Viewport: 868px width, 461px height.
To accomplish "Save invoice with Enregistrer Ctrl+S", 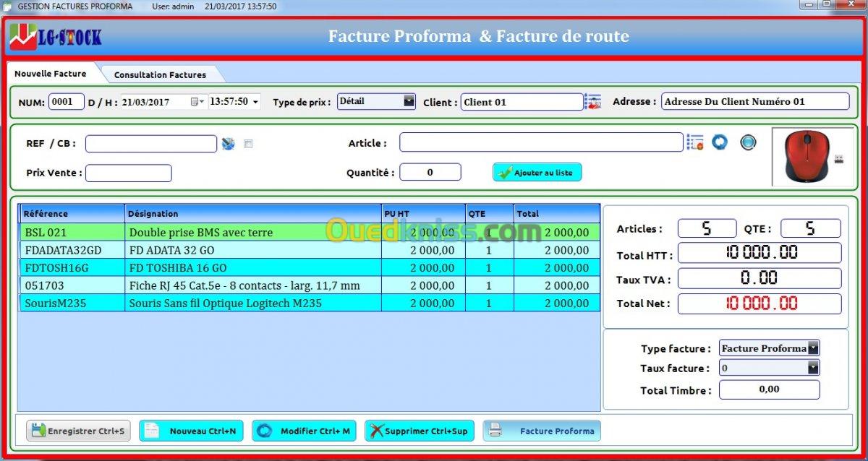I will 78,431.
